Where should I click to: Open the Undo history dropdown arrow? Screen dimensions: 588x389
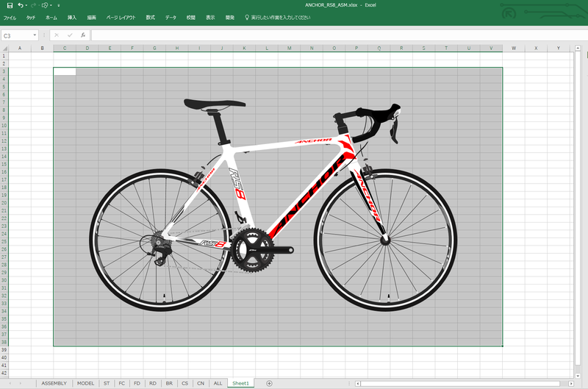pos(26,6)
